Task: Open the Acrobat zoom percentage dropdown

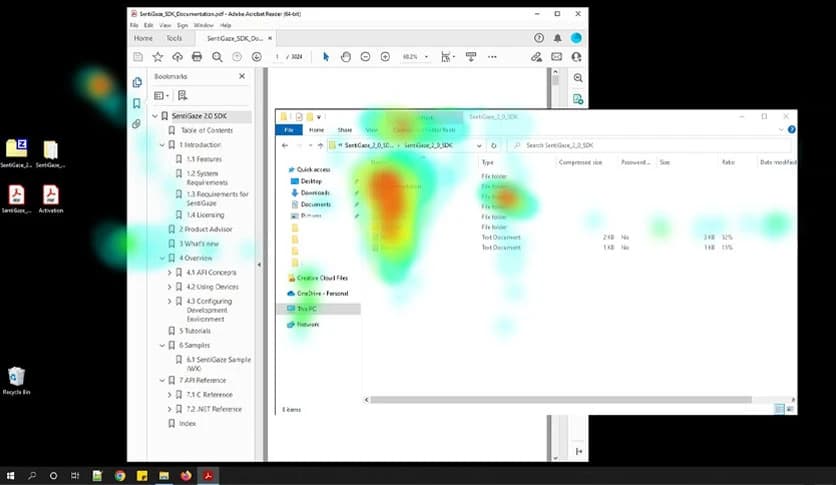Action: (426, 56)
